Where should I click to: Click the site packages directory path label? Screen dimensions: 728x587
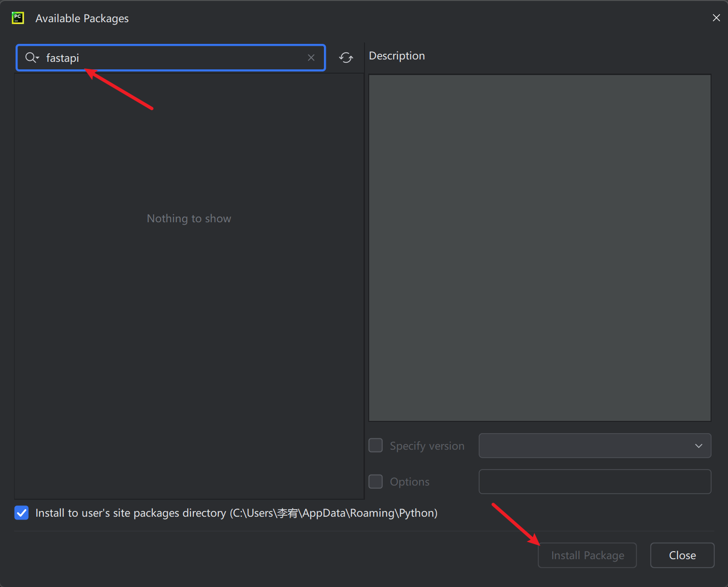click(237, 513)
